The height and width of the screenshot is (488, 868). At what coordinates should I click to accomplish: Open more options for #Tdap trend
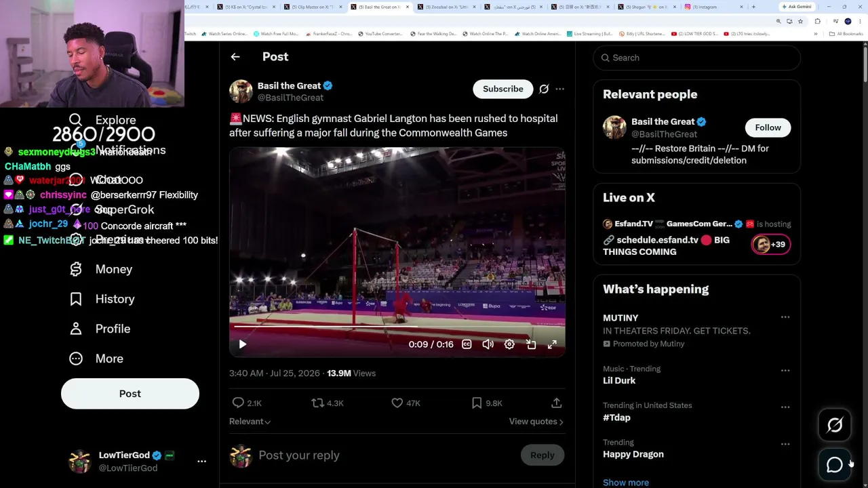coord(785,407)
